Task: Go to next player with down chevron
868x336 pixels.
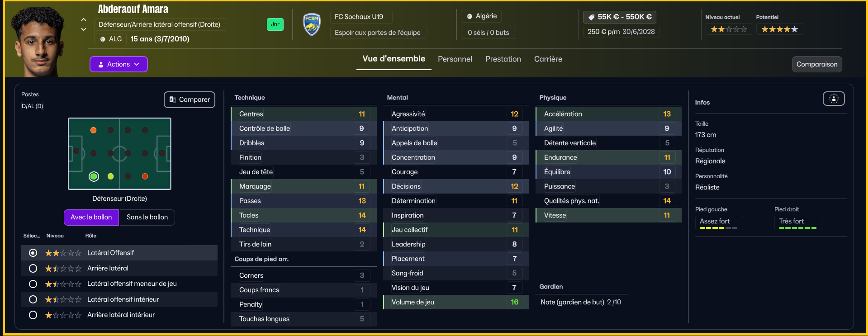Action: pyautogui.click(x=84, y=29)
